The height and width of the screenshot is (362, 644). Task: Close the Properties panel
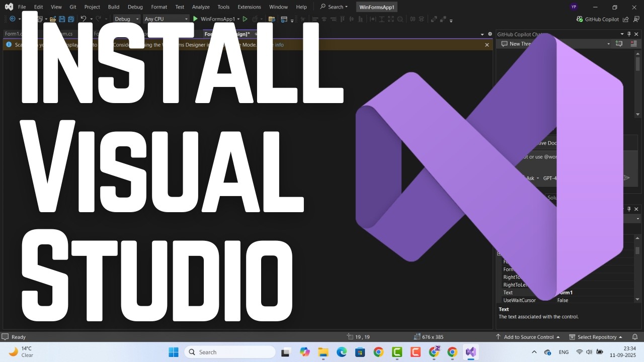click(x=636, y=209)
